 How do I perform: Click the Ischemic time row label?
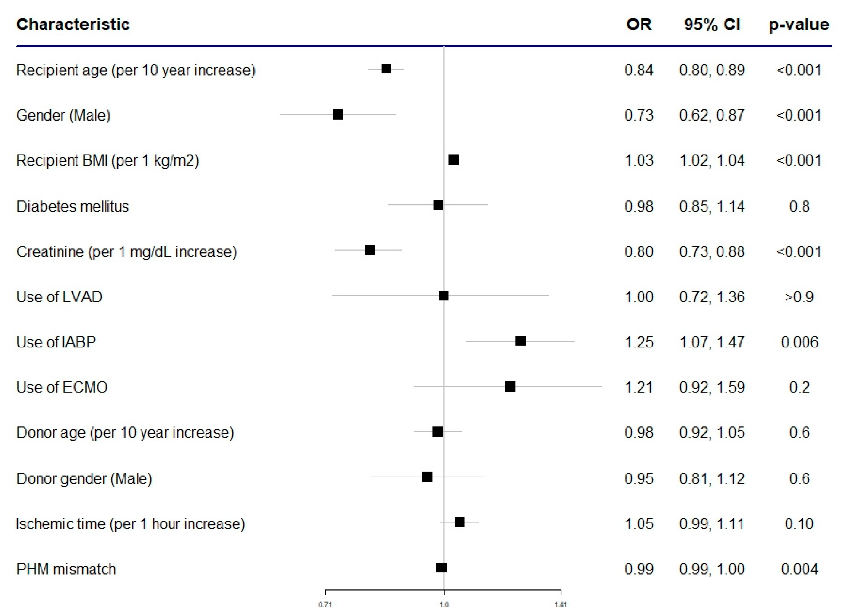tap(131, 524)
